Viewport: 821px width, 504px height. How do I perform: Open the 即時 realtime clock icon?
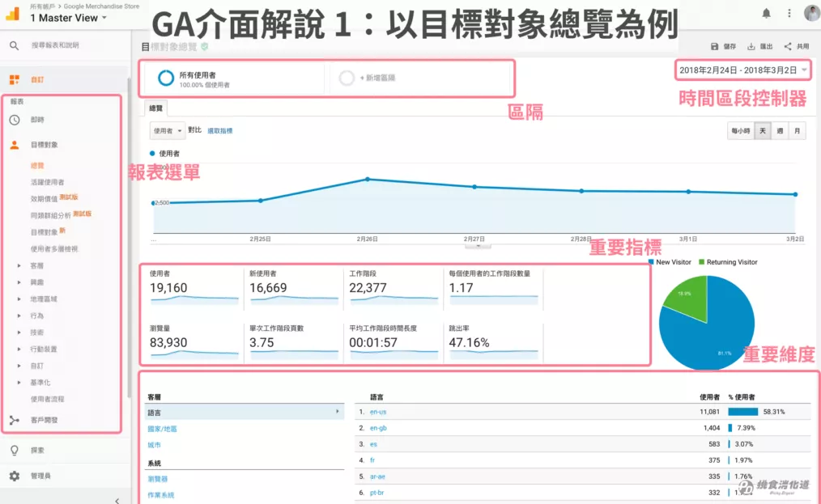coord(14,120)
